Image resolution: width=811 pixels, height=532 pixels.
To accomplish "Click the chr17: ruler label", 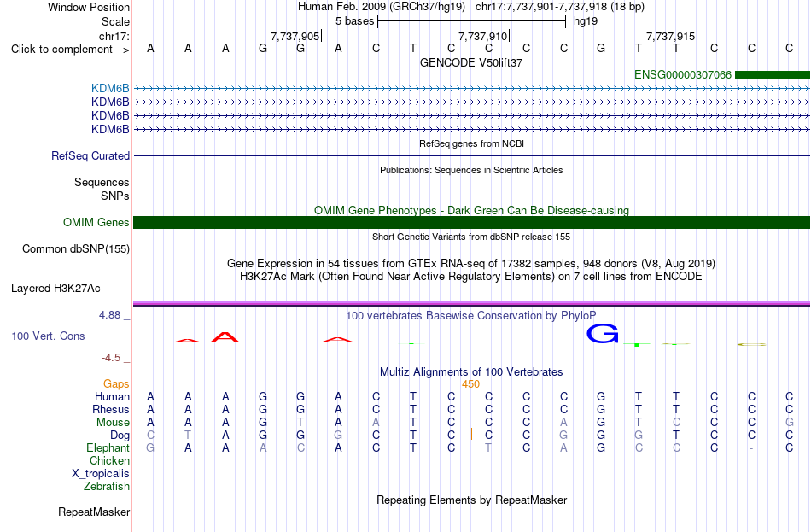I will click(x=114, y=36).
